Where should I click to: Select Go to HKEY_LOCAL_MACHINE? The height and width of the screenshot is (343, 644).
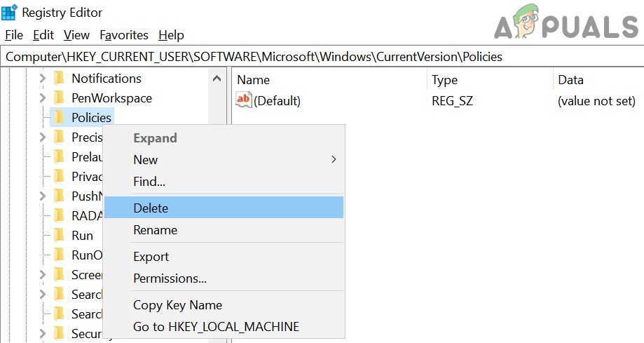tap(216, 327)
